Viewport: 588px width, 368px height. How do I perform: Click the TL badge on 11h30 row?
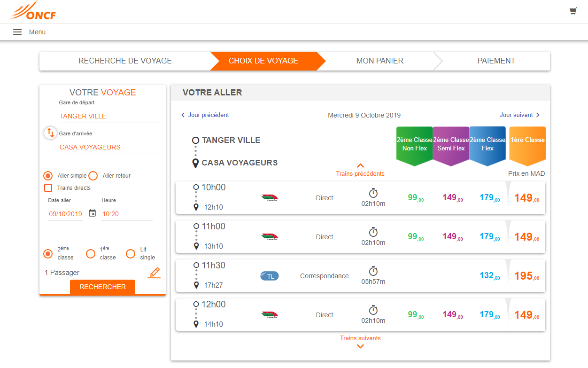point(270,276)
